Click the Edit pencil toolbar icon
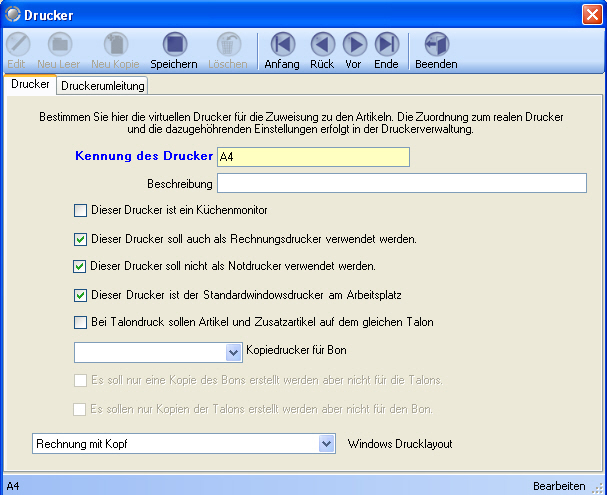The image size is (607, 495). coord(16,45)
